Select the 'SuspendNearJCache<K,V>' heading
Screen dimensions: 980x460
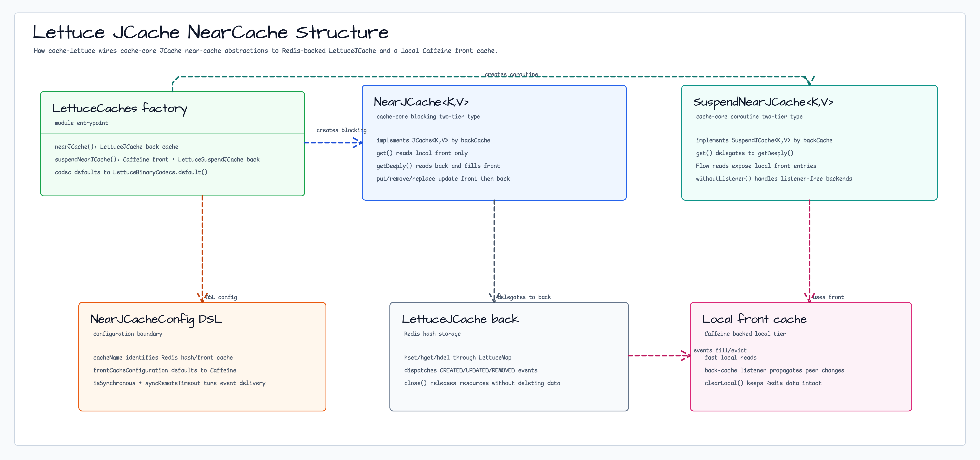click(763, 102)
